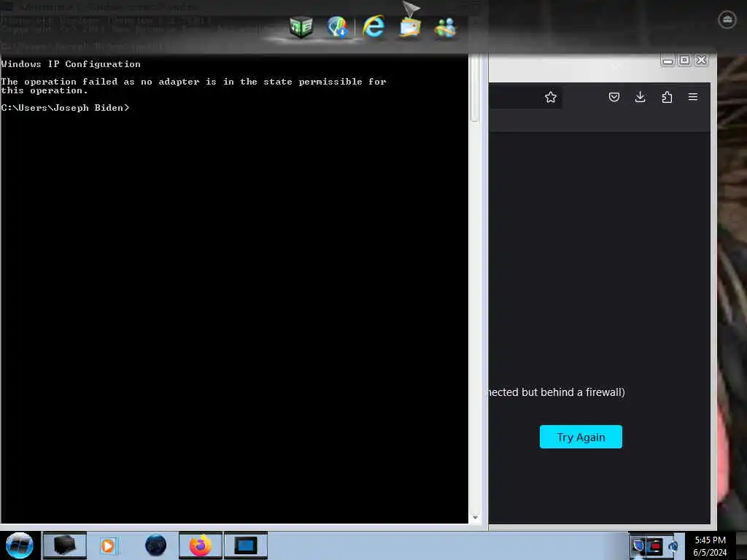
Task: Open the green cube dock icon
Action: (x=301, y=27)
